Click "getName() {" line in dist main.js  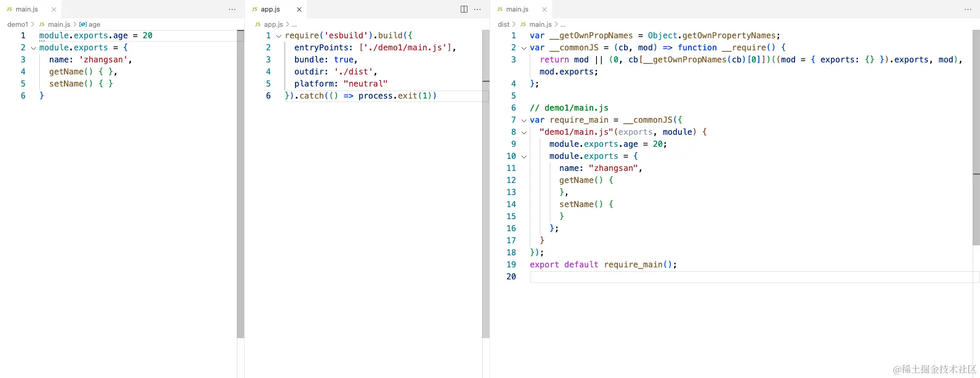point(586,180)
